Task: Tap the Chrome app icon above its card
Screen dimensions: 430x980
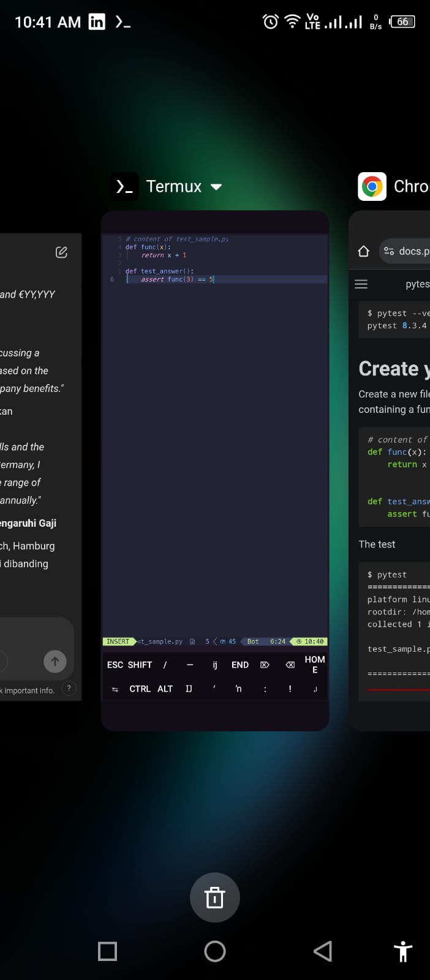Action: coord(372,186)
